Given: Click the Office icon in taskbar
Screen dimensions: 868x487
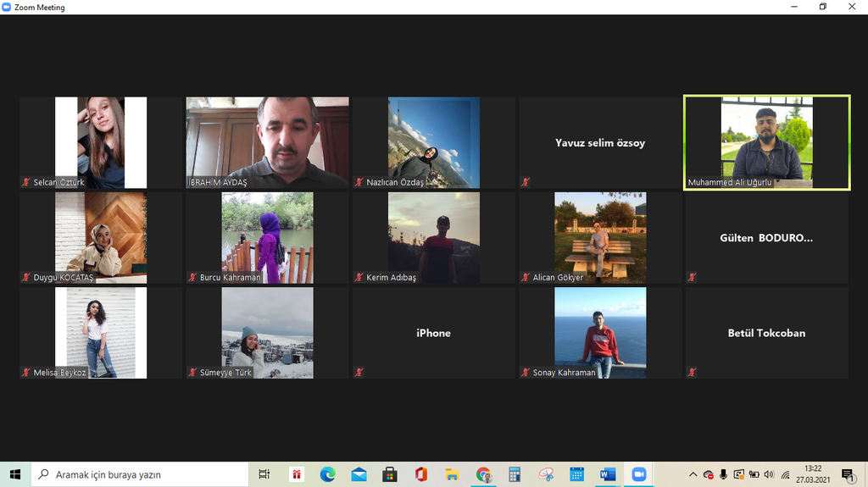Looking at the screenshot, I should pos(421,474).
